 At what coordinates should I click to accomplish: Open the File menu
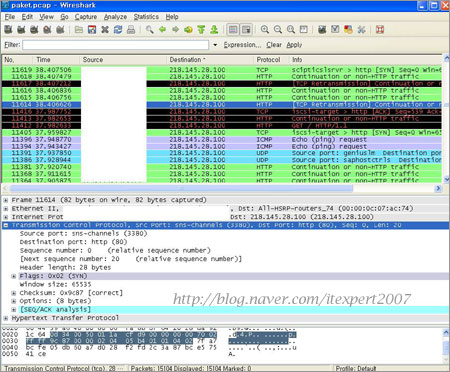click(10, 17)
